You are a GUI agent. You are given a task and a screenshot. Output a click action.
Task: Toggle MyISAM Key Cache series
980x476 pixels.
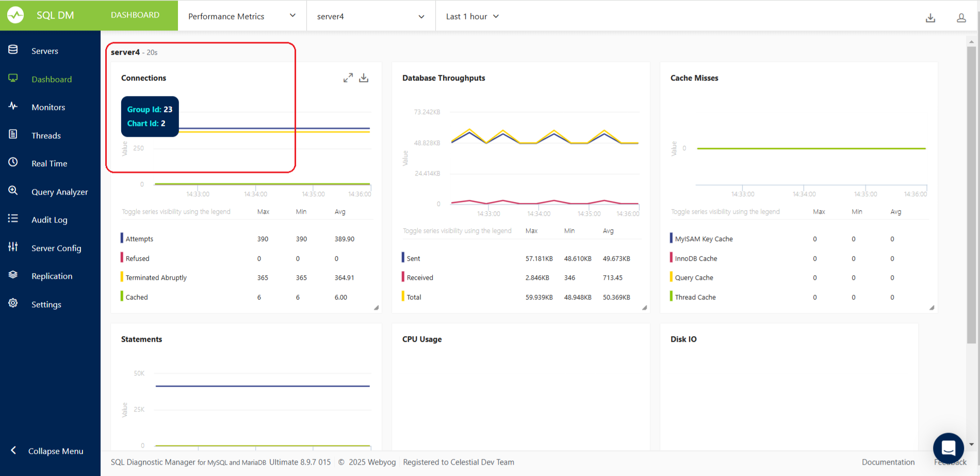click(x=701, y=239)
